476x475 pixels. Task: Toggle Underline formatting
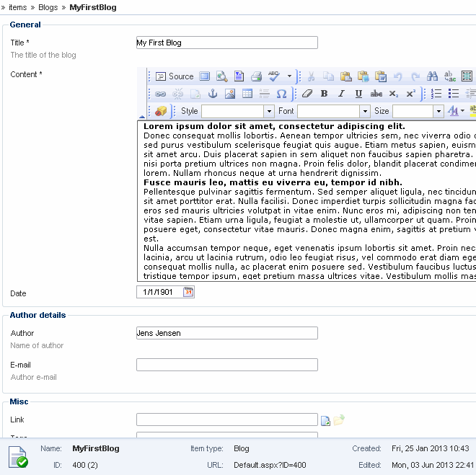pyautogui.click(x=358, y=94)
